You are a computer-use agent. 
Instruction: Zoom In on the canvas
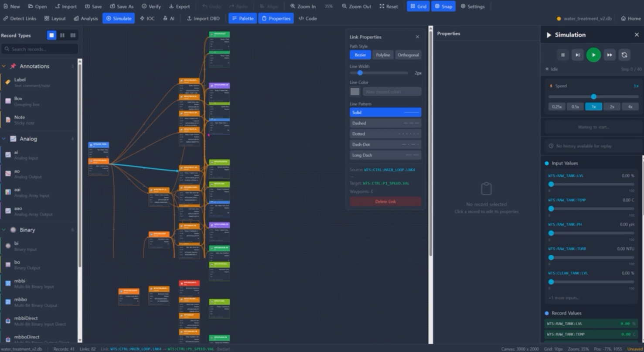[x=303, y=7]
